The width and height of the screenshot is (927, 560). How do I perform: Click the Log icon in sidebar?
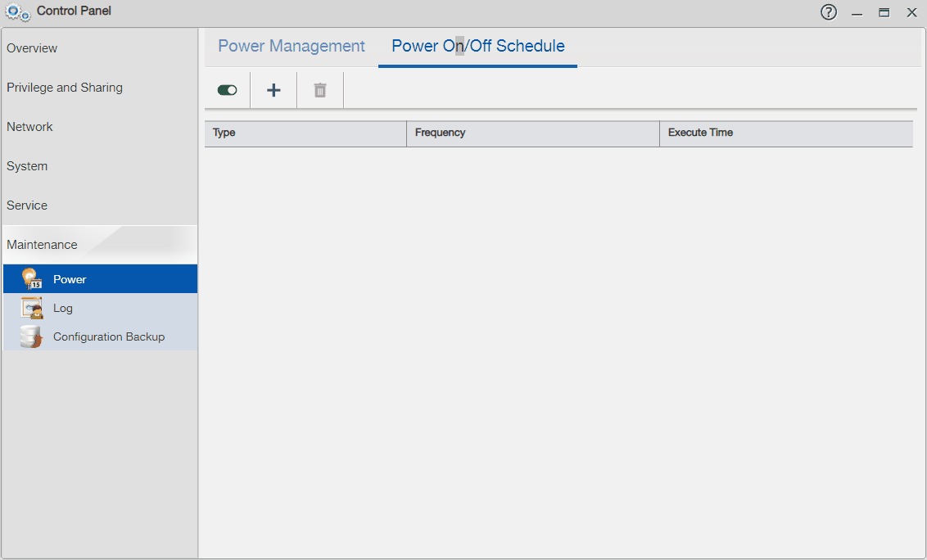coord(31,308)
